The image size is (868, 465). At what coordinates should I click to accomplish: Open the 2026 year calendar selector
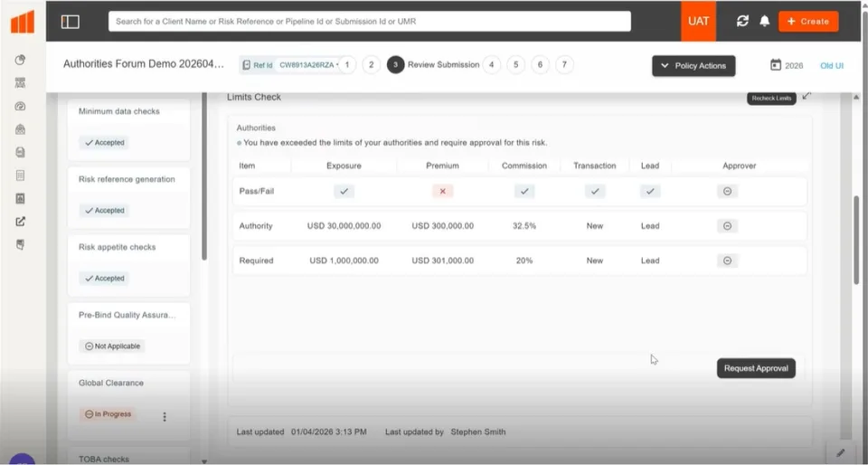tap(787, 65)
